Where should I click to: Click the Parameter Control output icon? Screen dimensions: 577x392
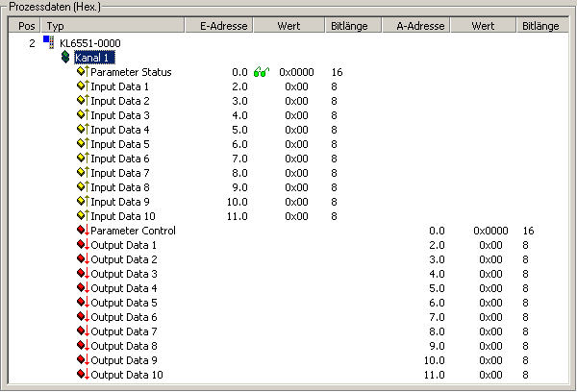(x=83, y=230)
